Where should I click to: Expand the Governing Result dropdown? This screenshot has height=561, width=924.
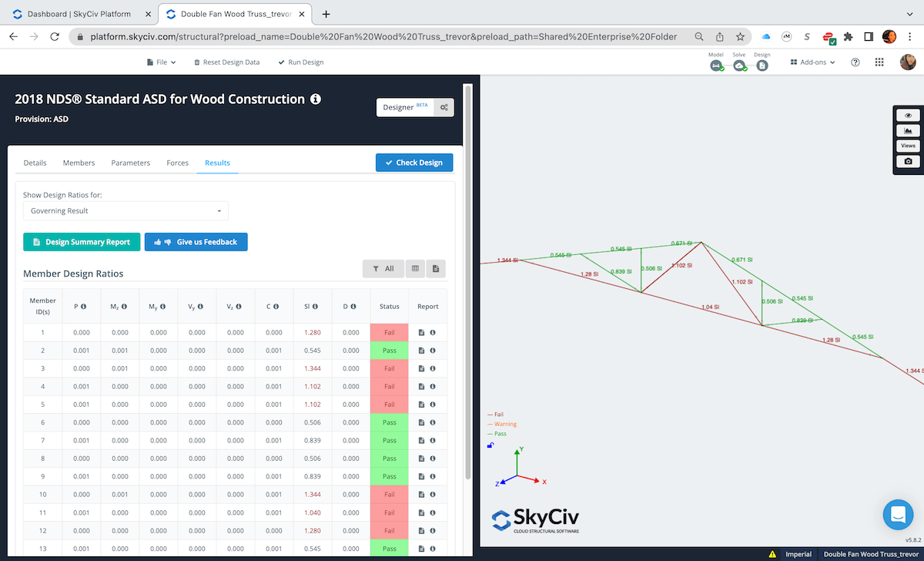126,211
